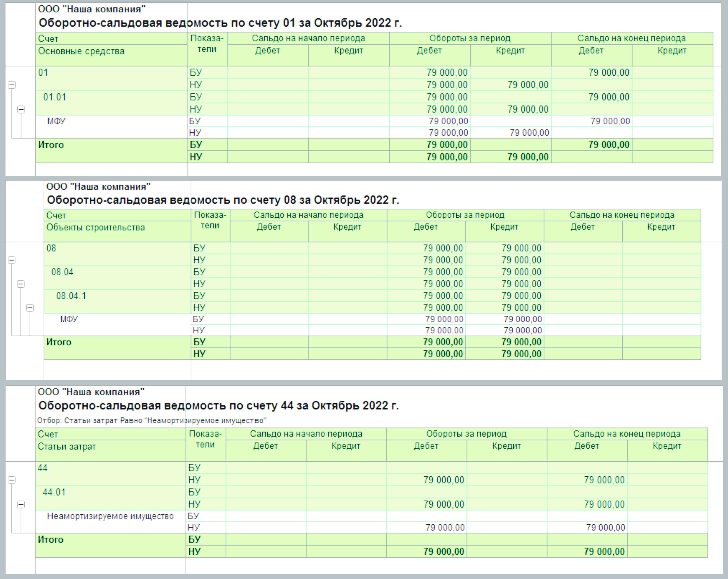
Task: Click Сальдо на начало периода header, account 08
Action: coord(309,215)
